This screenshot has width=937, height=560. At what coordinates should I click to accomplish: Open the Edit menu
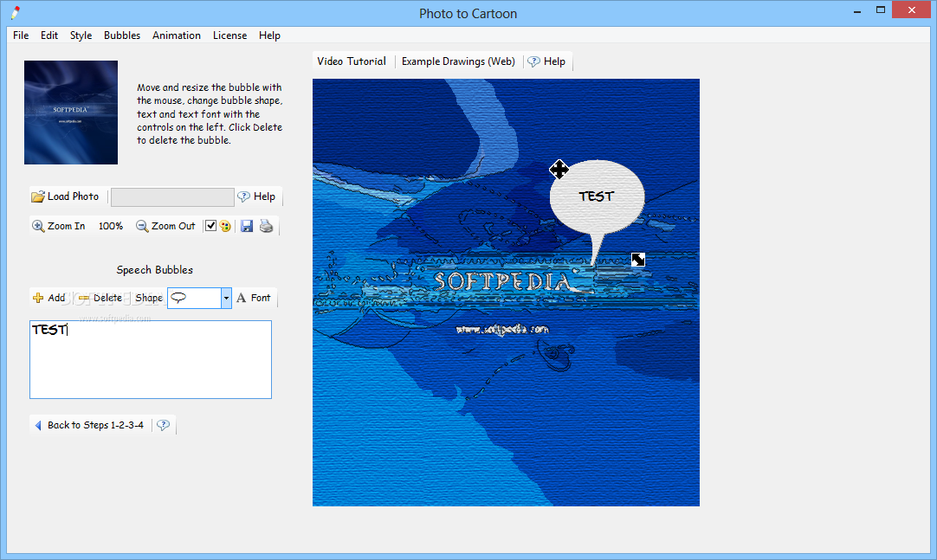point(49,35)
